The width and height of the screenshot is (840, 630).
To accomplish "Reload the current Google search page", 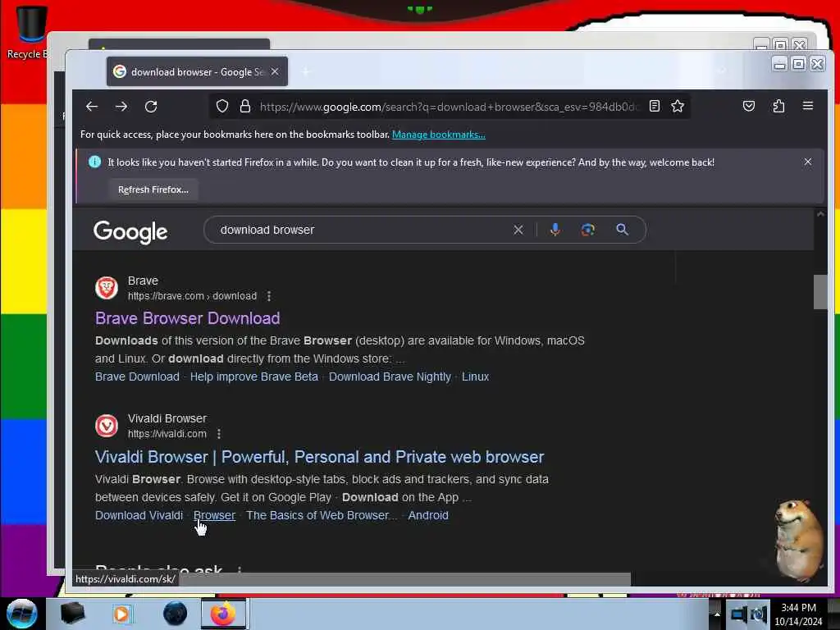I will [x=151, y=107].
